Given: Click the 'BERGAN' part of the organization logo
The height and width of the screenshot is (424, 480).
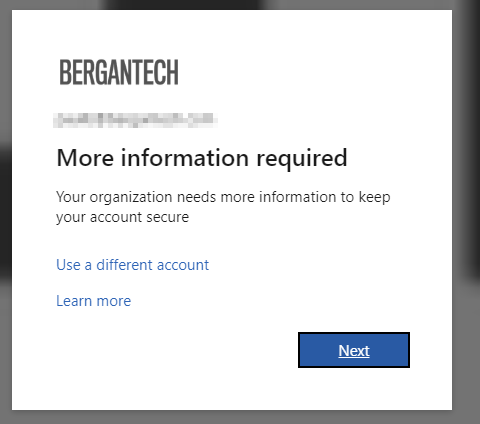Looking at the screenshot, I should tap(94, 72).
